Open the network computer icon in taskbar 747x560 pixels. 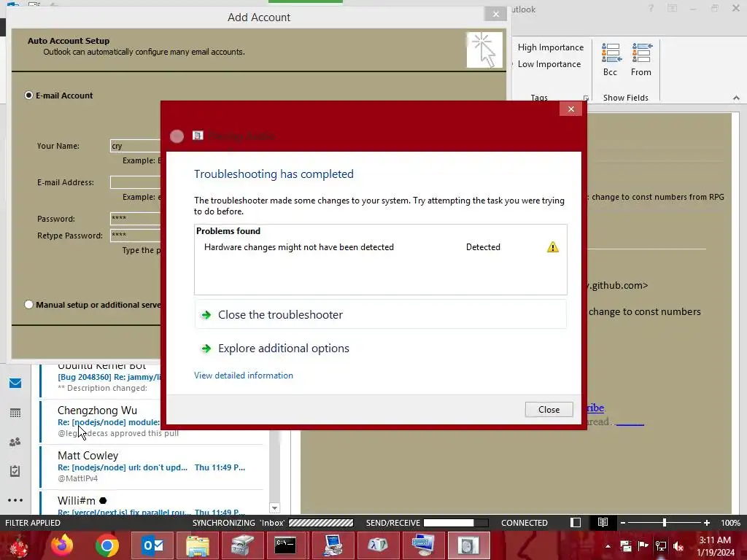point(332,545)
